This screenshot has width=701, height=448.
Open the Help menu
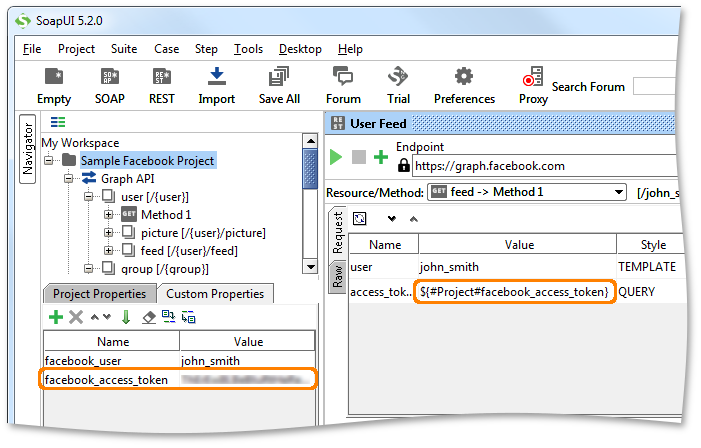click(350, 49)
